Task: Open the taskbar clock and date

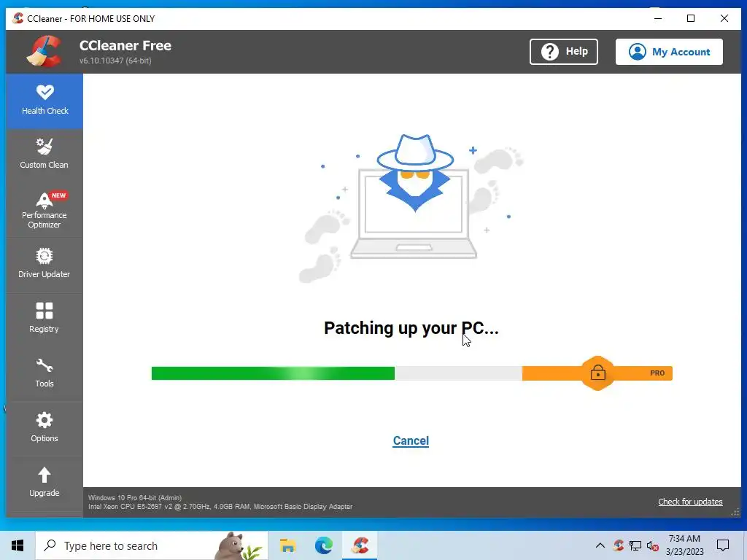Action: 684,545
